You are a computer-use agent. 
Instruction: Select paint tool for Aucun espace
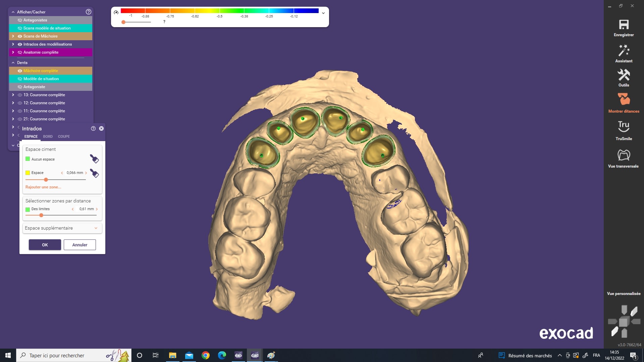point(94,159)
